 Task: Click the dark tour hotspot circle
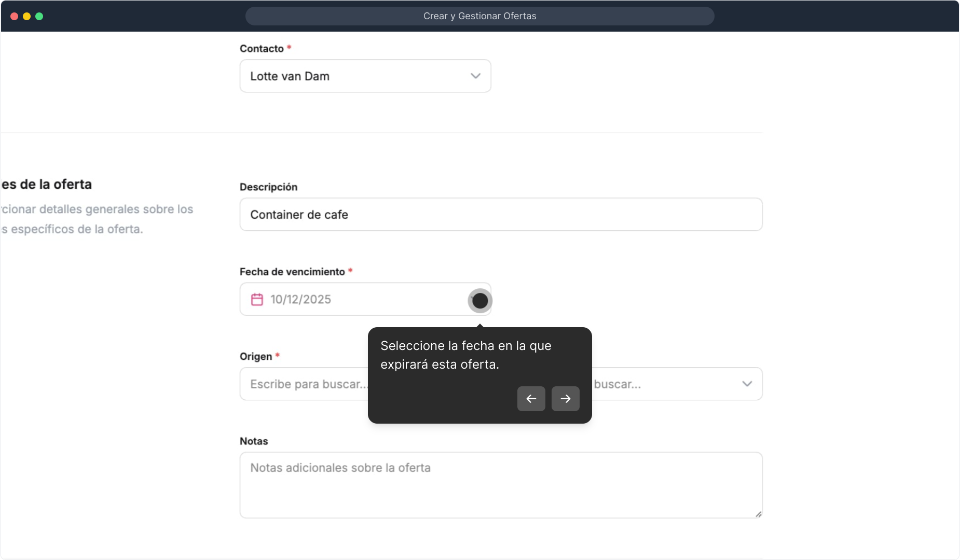click(480, 301)
